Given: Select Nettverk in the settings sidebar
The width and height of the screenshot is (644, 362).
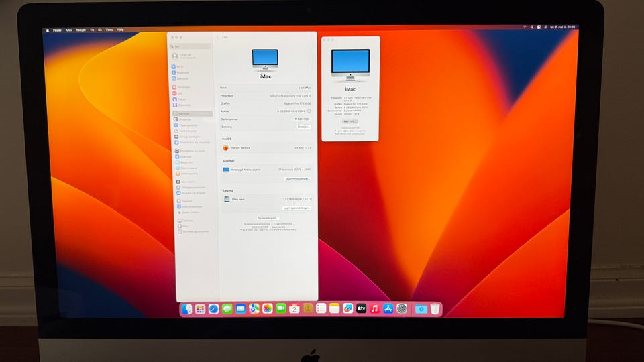Looking at the screenshot, I should coord(180,78).
